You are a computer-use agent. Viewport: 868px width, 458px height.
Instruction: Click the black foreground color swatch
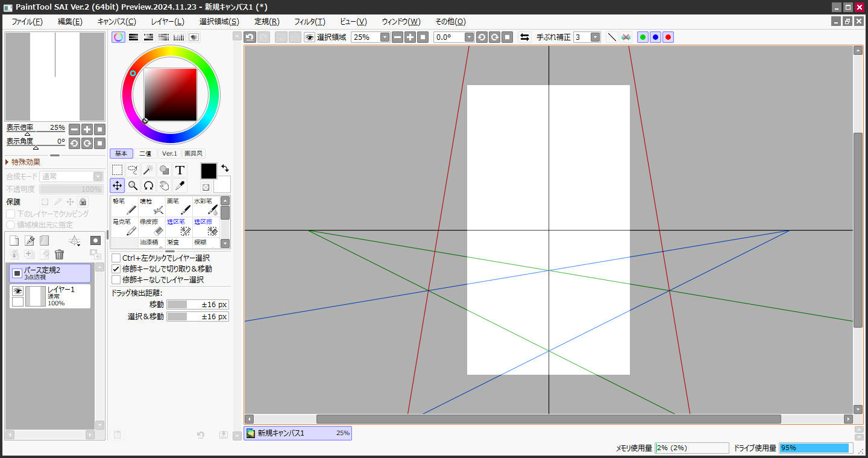[x=209, y=171]
